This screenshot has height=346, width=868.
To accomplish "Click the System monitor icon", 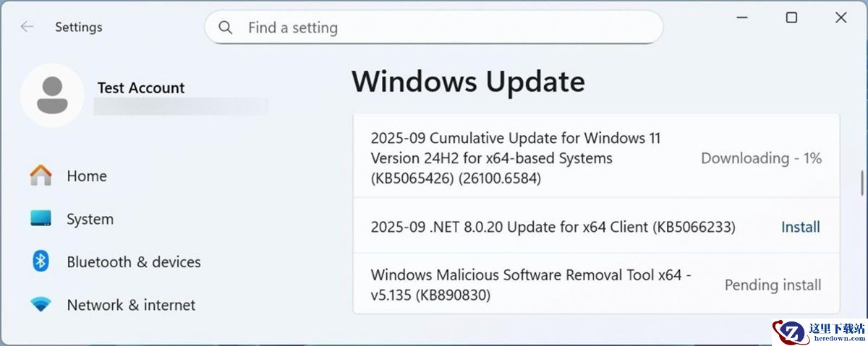I will coord(41,219).
